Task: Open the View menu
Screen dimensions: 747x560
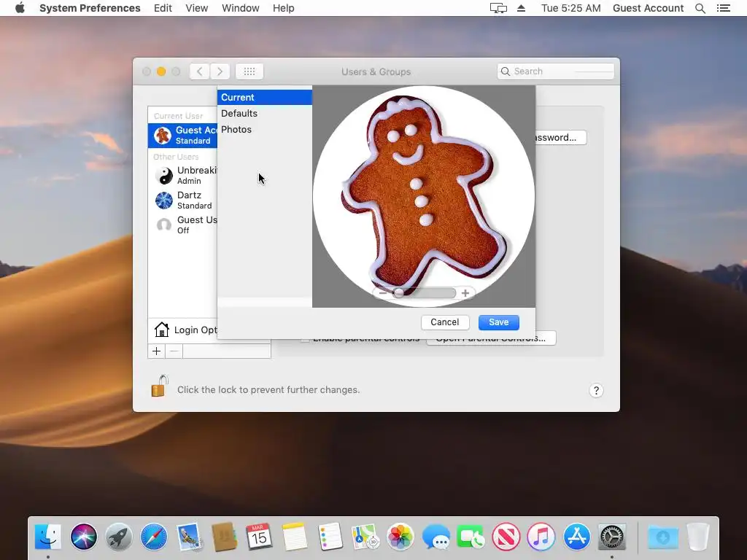Action: pyautogui.click(x=197, y=8)
